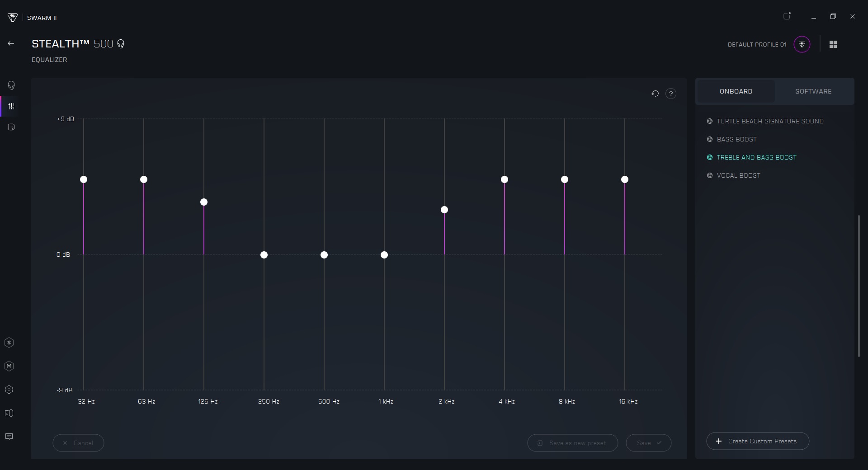Click the 16 kHz slider handle

[x=625, y=179]
